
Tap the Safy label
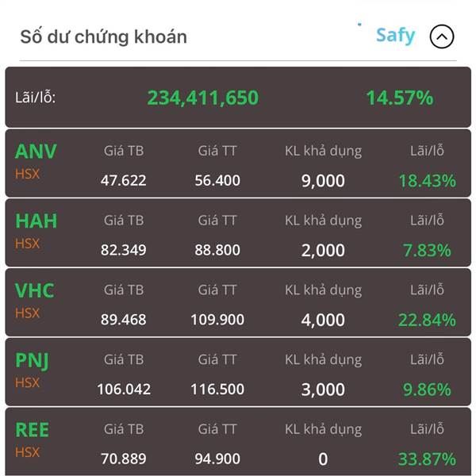395,36
